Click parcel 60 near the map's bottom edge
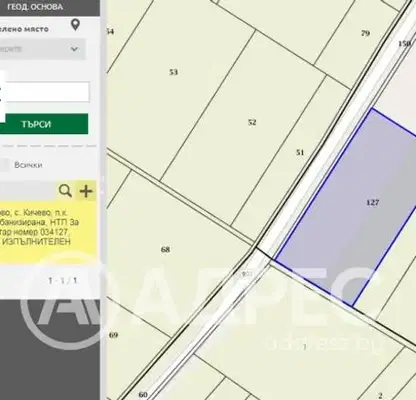416x400 pixels. (x=143, y=395)
